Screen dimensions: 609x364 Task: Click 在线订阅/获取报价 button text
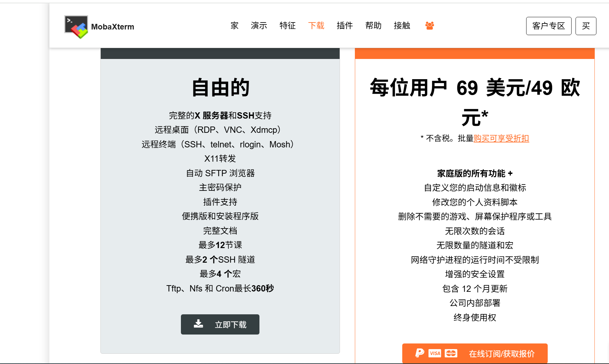tap(502, 354)
